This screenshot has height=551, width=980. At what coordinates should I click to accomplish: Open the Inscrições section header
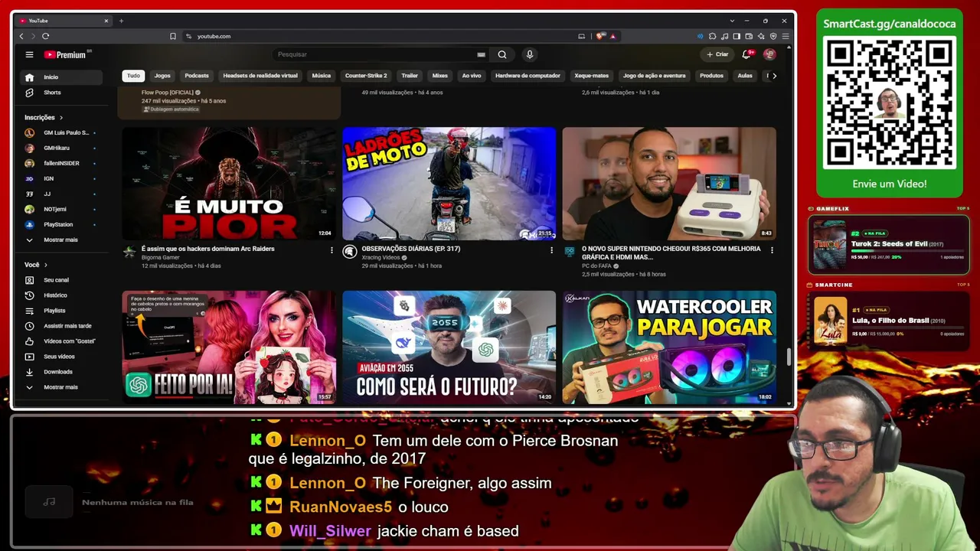[44, 118]
